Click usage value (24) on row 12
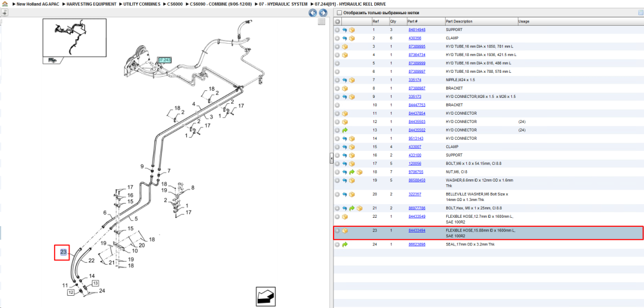The height and width of the screenshot is (308, 644). 522,122
